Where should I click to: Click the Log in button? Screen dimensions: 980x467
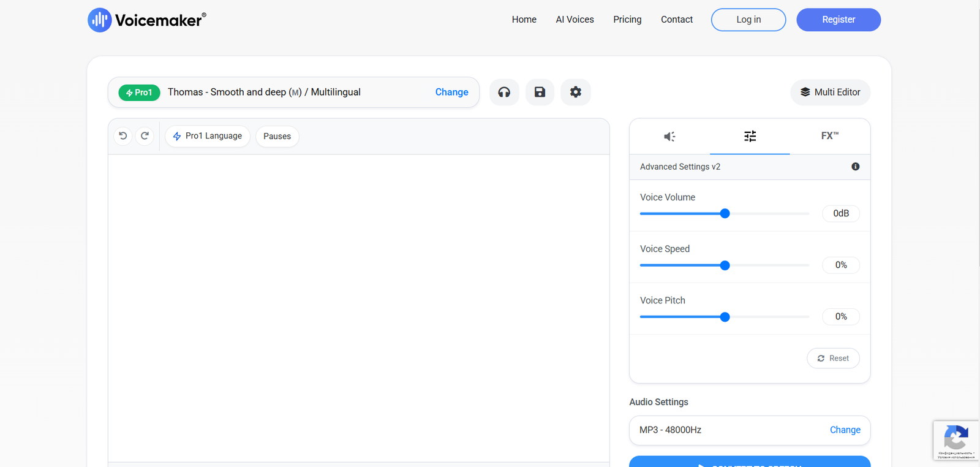[748, 20]
